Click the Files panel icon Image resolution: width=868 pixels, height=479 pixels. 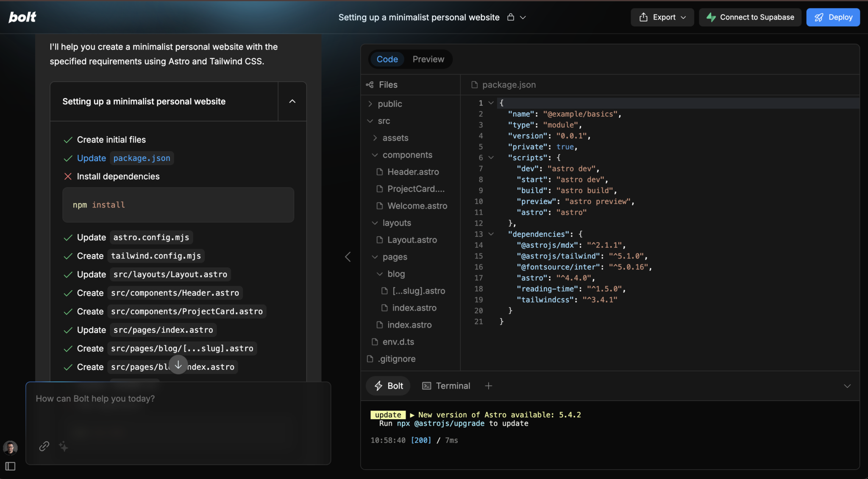click(369, 84)
